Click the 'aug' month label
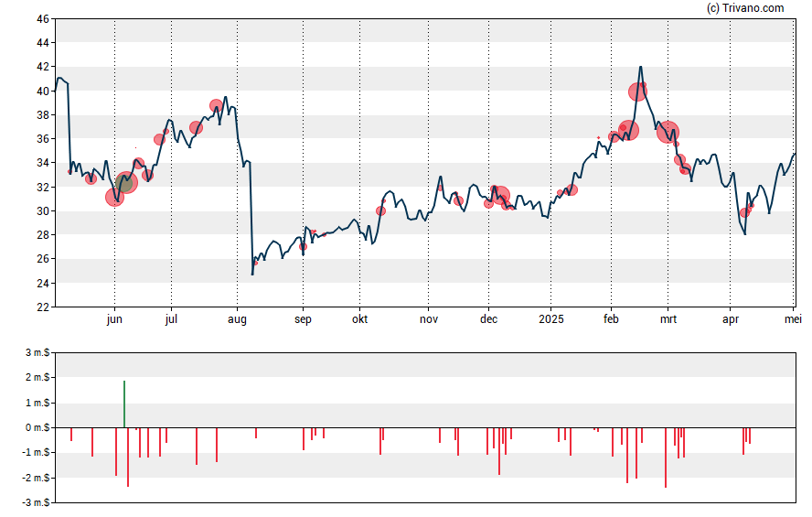Image resolution: width=812 pixels, height=517 pixels. click(237, 319)
